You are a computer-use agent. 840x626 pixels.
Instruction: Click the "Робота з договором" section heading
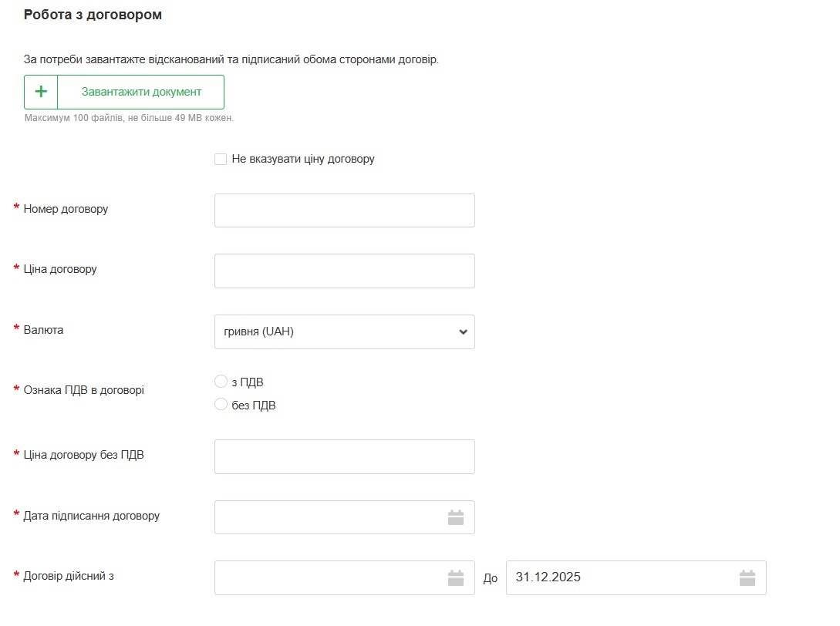coord(93,15)
